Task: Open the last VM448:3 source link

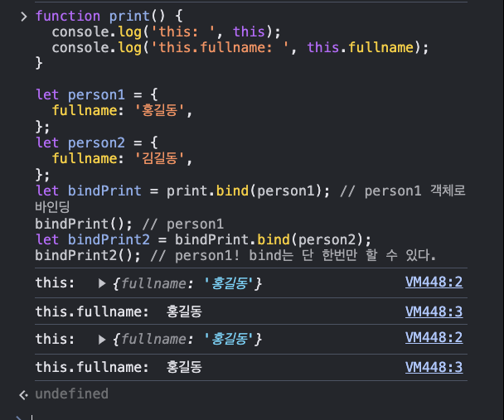Action: coord(434,367)
